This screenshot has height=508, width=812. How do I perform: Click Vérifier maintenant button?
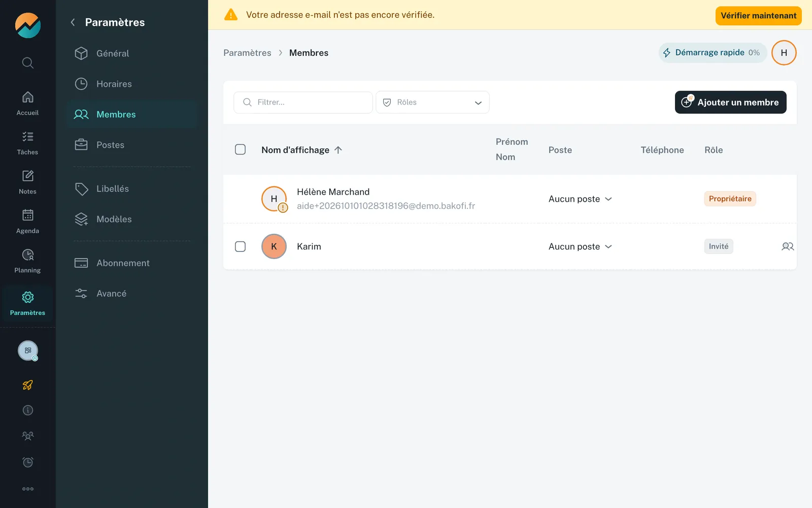pyautogui.click(x=758, y=16)
